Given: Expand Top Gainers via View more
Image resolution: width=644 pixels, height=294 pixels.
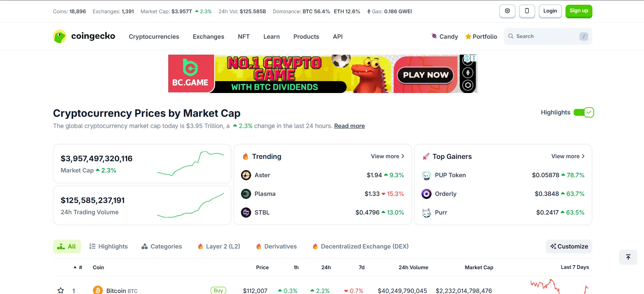Looking at the screenshot, I should pyautogui.click(x=568, y=156).
